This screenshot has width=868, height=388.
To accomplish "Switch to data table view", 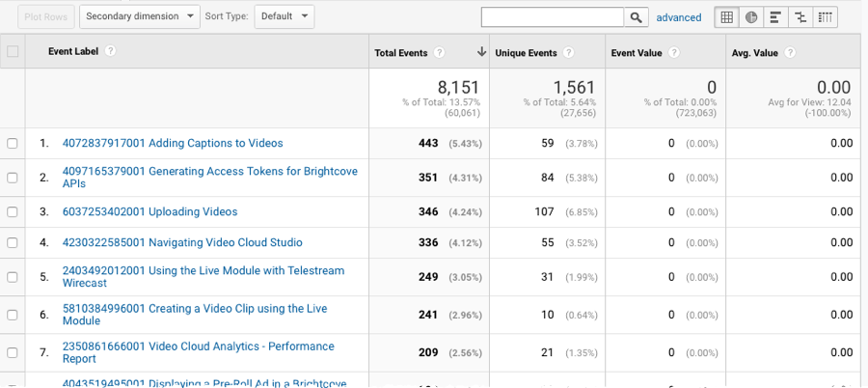I will coord(726,17).
